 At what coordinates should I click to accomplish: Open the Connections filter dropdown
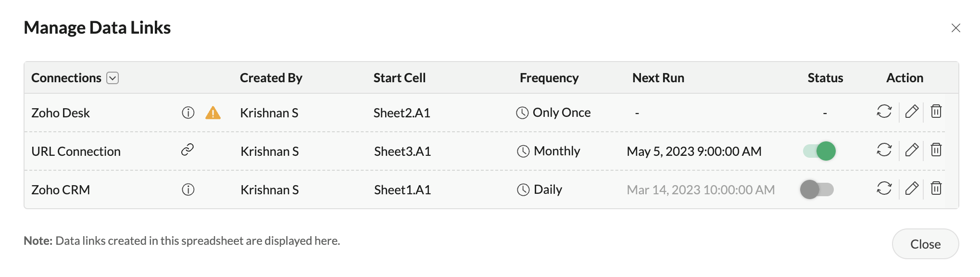tap(113, 78)
